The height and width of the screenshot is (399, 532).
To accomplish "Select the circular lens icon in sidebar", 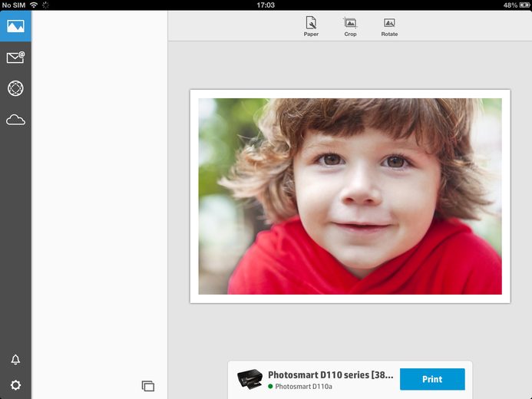I will tap(15, 88).
